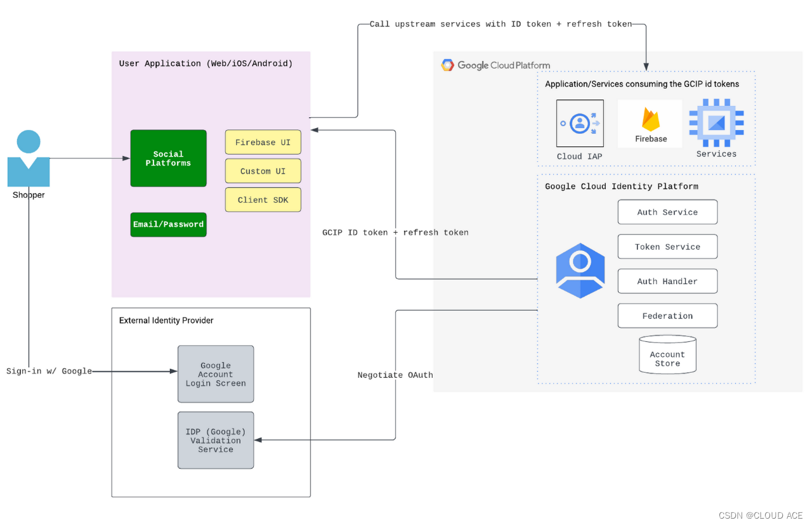Click the 'Services' caption

pos(716,154)
